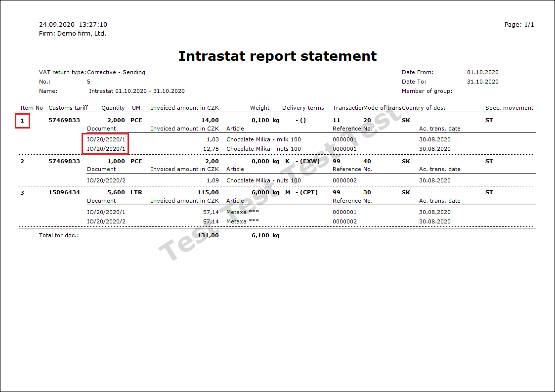555x392 pixels.
Task: Select quantity '5,600' in item 3
Action: [x=116, y=192]
